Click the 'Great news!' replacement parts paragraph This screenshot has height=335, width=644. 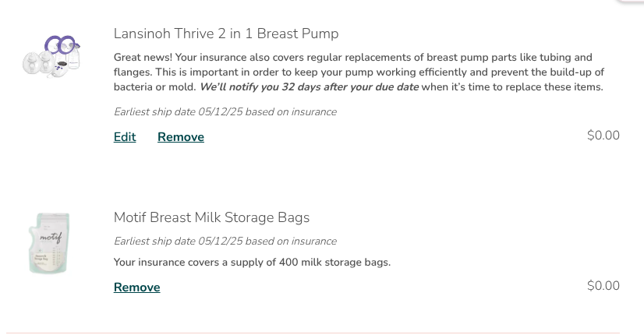[359, 72]
